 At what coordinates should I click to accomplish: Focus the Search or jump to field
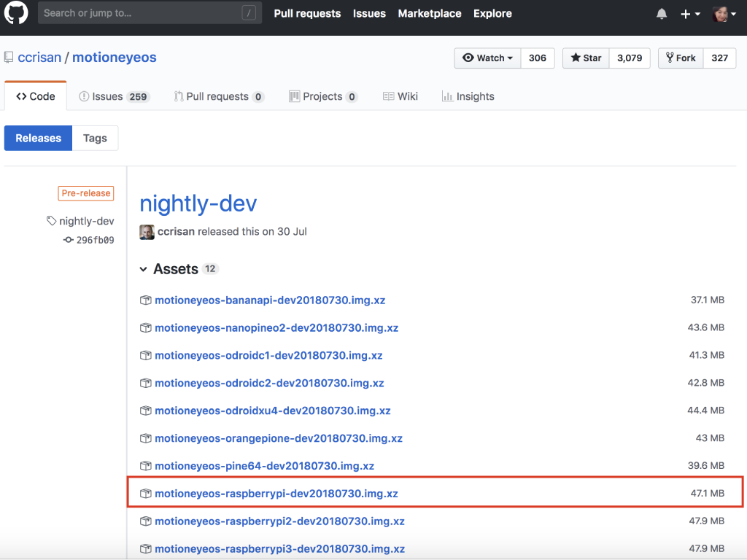150,13
